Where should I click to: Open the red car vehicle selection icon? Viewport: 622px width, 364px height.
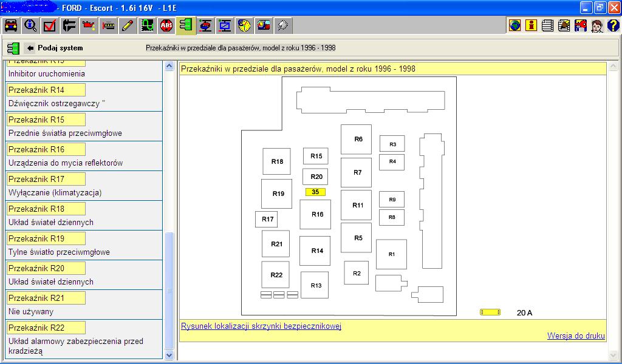(x=11, y=25)
